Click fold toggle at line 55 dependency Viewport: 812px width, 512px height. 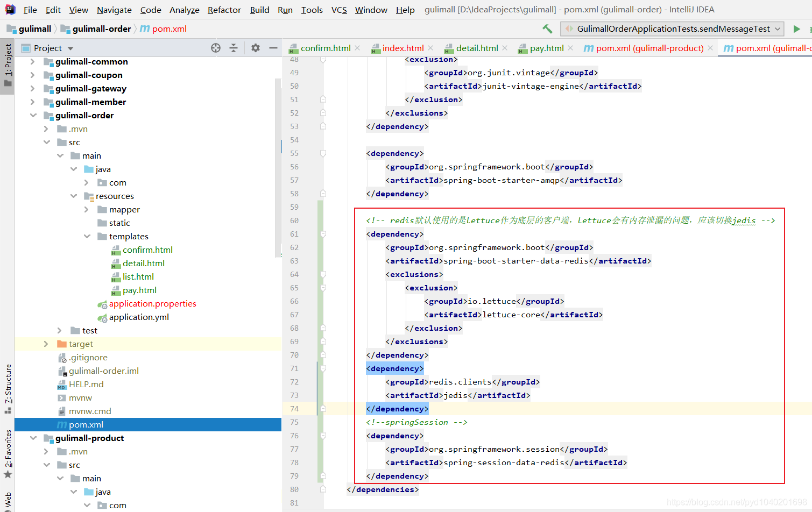[x=323, y=153]
